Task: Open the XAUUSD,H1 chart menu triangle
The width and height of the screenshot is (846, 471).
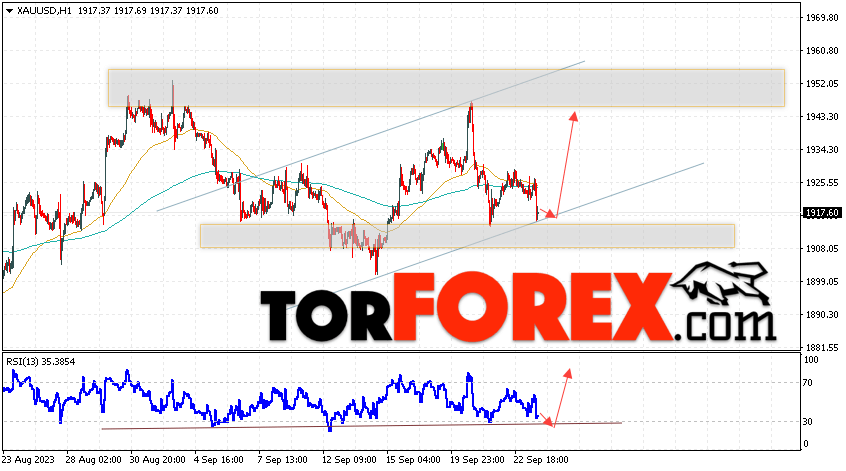Action: pyautogui.click(x=9, y=11)
